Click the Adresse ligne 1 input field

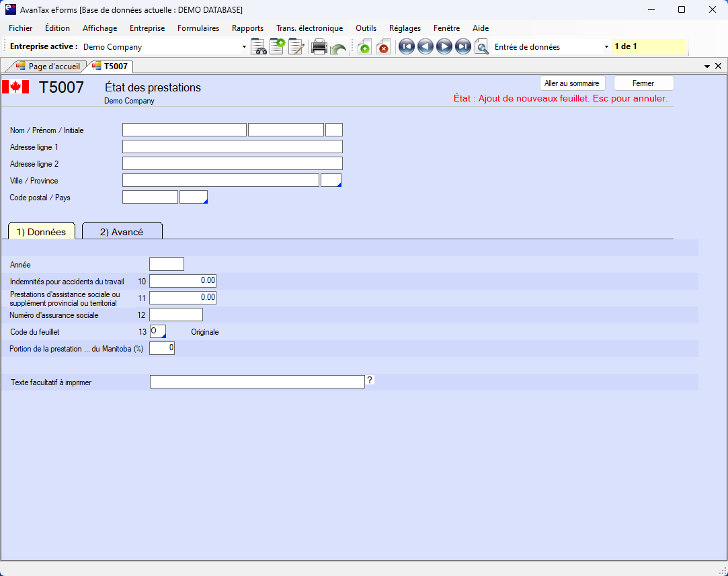[x=232, y=147]
